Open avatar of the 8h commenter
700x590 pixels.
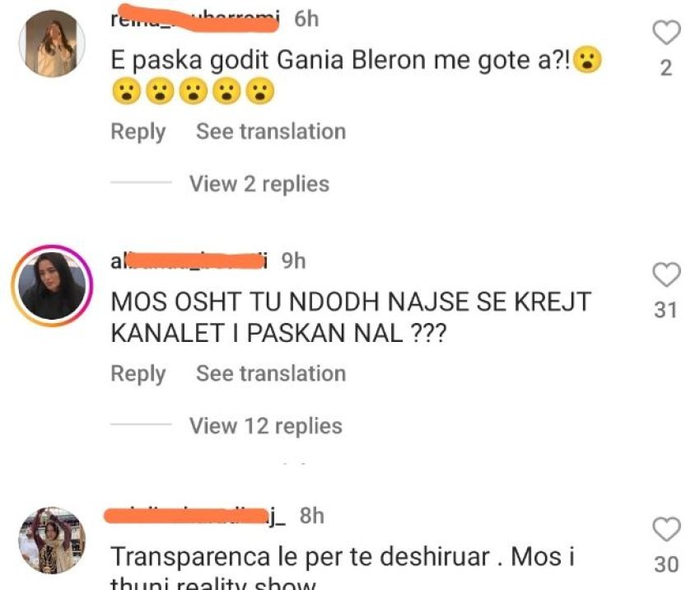click(x=52, y=541)
